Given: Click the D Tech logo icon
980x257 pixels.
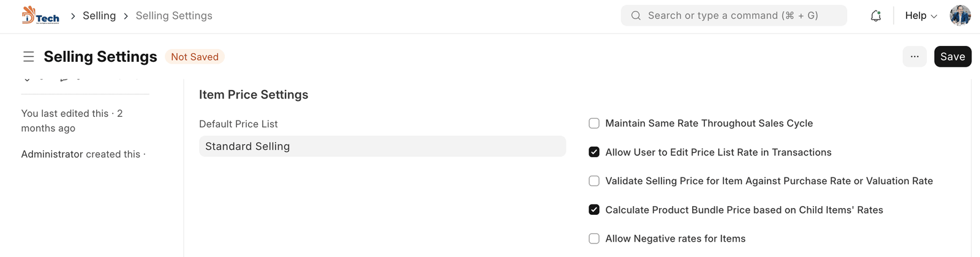Looking at the screenshot, I should tap(40, 15).
